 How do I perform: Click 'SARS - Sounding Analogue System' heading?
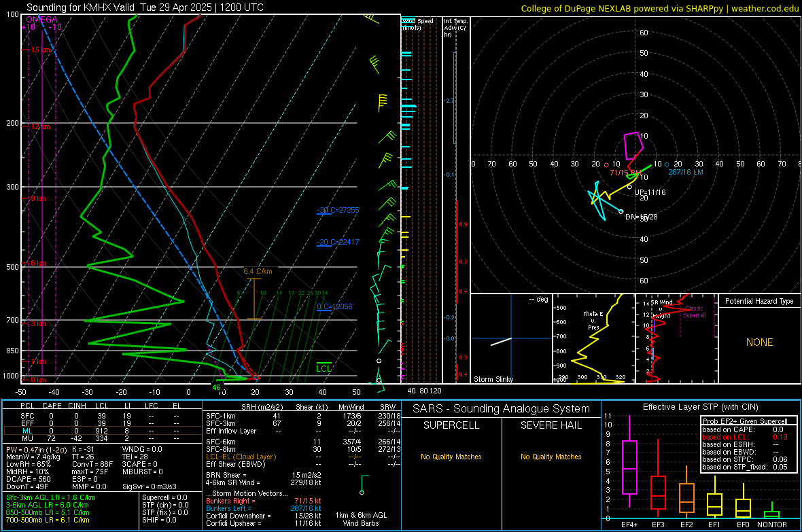pos(501,409)
